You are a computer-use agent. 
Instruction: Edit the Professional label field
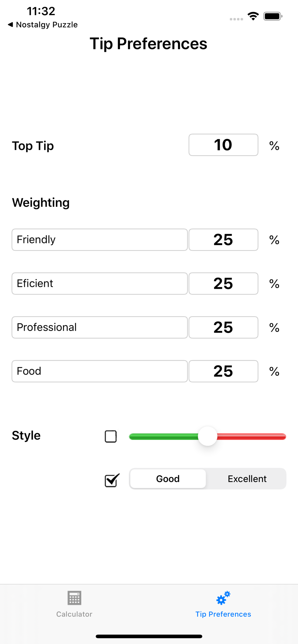(x=99, y=327)
